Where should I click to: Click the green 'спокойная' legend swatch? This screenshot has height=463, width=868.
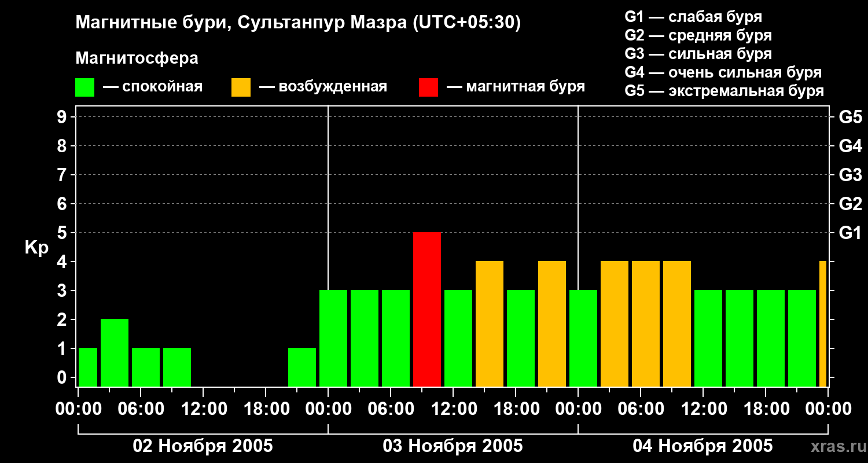[x=85, y=87]
